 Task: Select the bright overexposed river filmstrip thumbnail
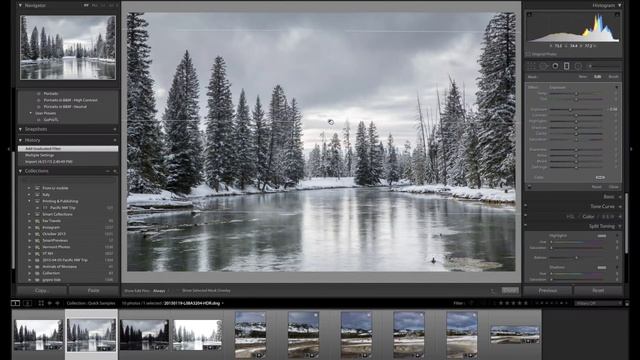click(x=197, y=335)
